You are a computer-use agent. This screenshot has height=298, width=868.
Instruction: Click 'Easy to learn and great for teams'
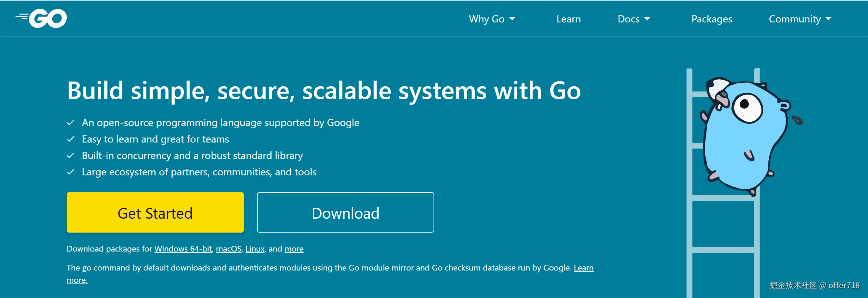point(155,139)
